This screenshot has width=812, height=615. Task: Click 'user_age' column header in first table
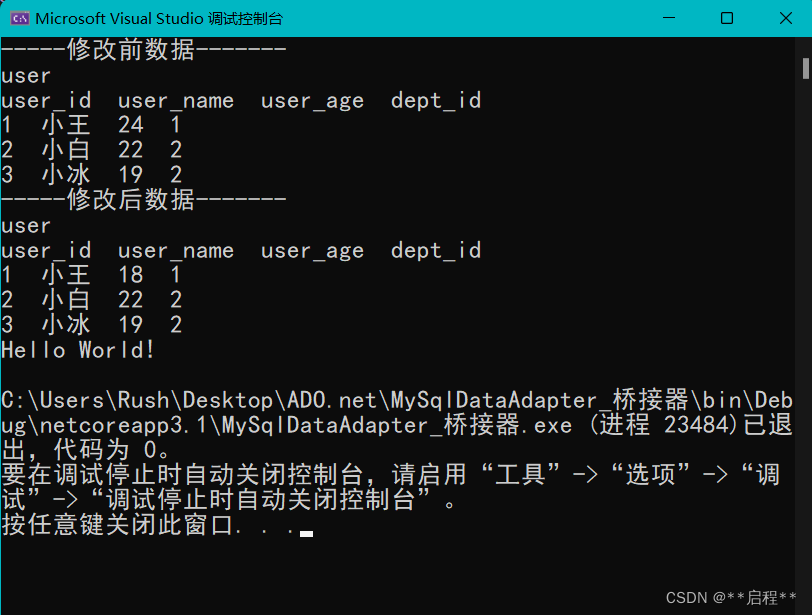coord(312,100)
